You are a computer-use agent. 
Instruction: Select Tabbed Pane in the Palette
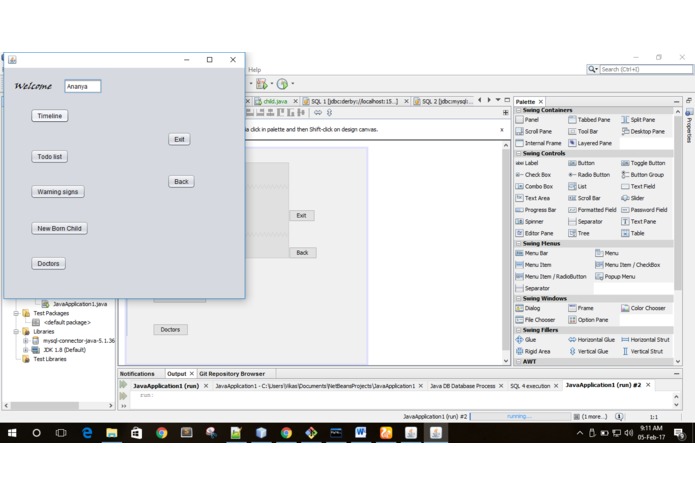(x=589, y=120)
